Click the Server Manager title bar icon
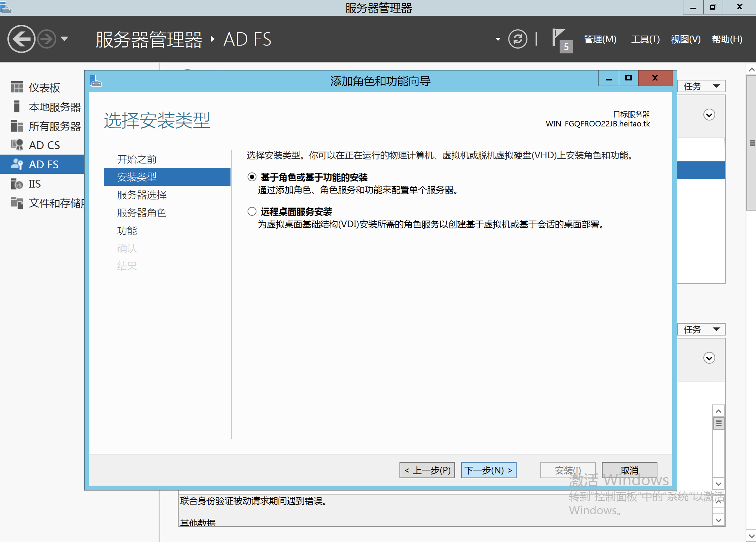Image resolution: width=756 pixels, height=542 pixels. [x=6, y=7]
